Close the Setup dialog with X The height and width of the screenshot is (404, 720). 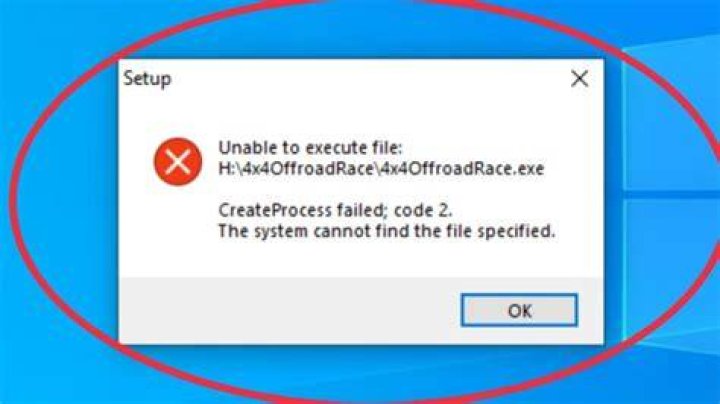(x=579, y=79)
